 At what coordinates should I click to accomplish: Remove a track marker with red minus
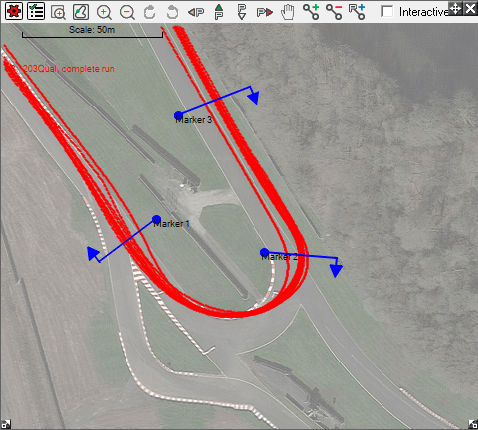[334, 12]
